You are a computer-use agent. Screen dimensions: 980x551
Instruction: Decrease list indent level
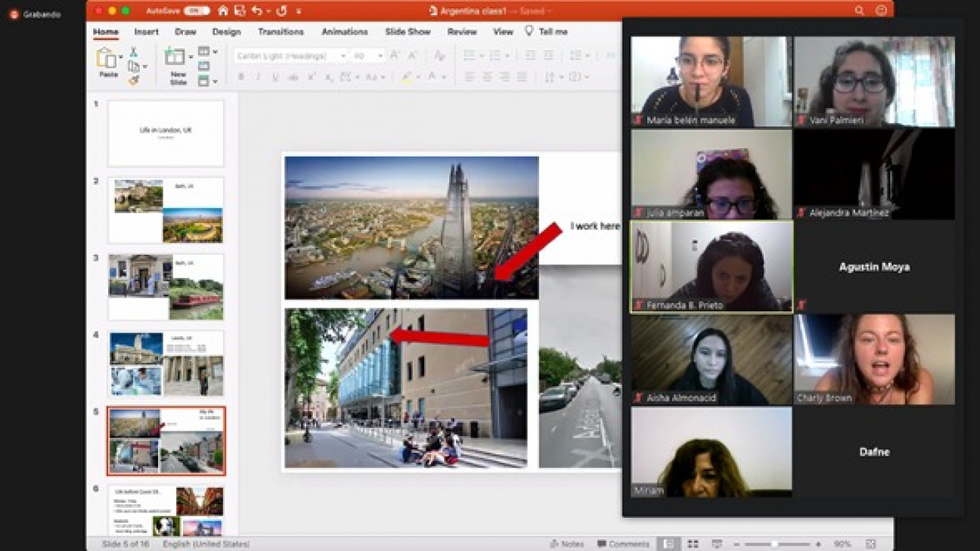[530, 56]
